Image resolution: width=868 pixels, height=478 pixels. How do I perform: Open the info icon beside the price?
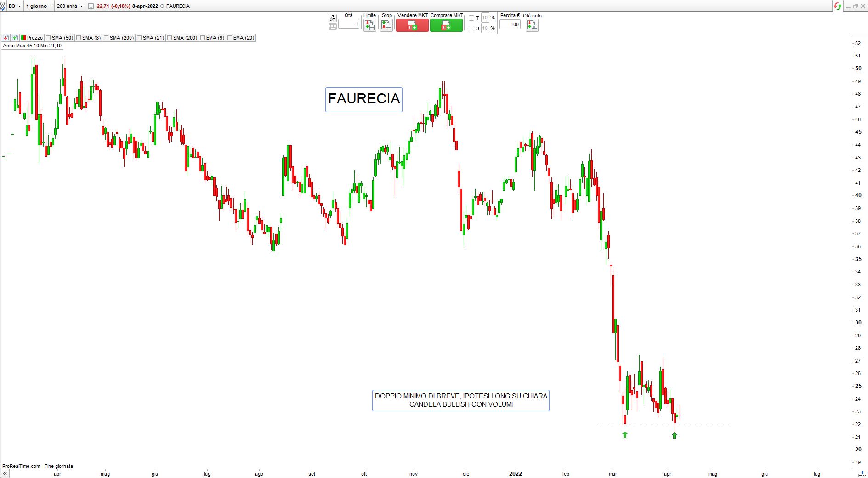pos(91,6)
